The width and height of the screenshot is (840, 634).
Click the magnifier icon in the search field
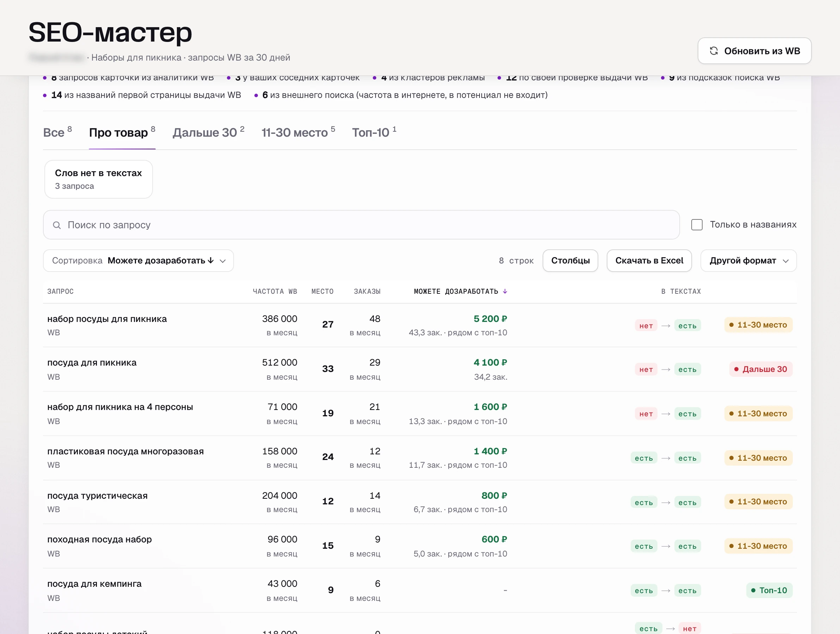(x=57, y=225)
